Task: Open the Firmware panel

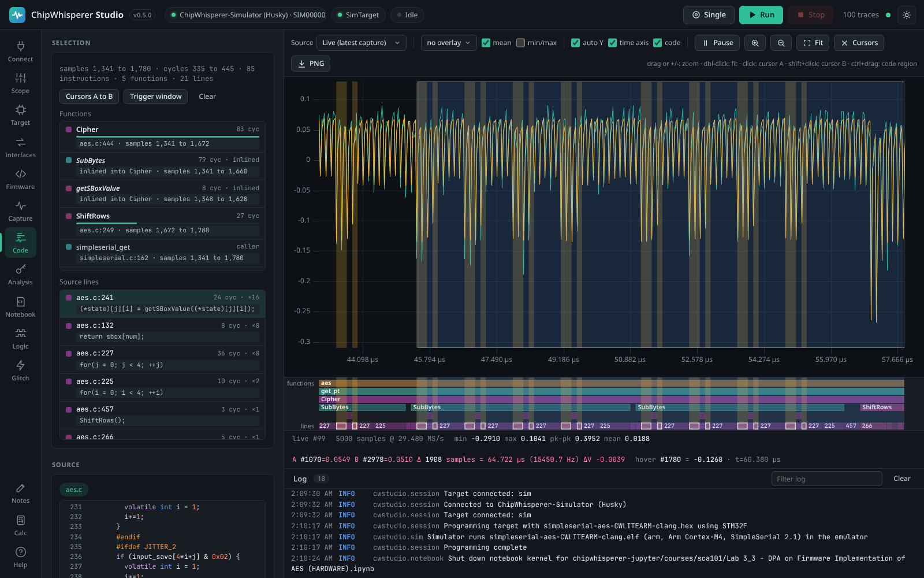Action: click(20, 179)
